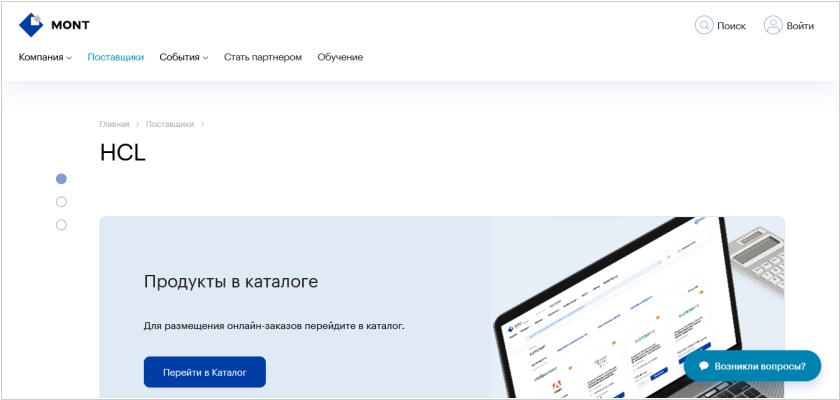This screenshot has height=400, width=840.
Task: Click the text about online orders catalog
Action: (274, 326)
